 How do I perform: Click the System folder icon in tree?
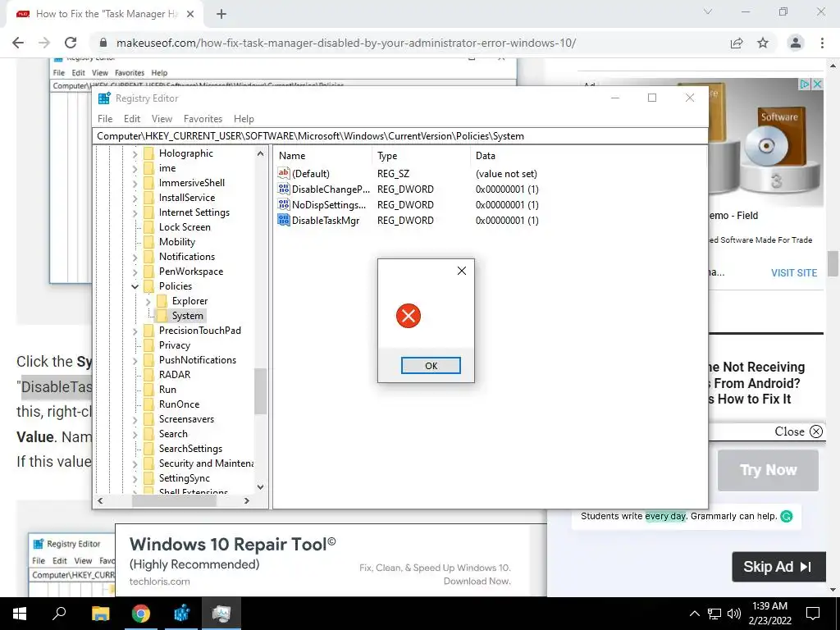[x=162, y=316]
